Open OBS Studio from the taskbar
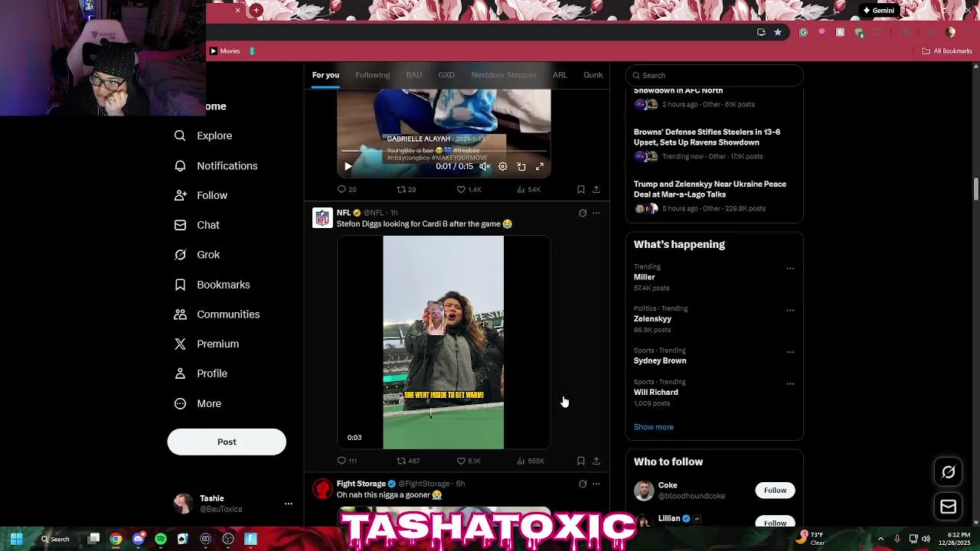This screenshot has height=551, width=980. point(227,539)
